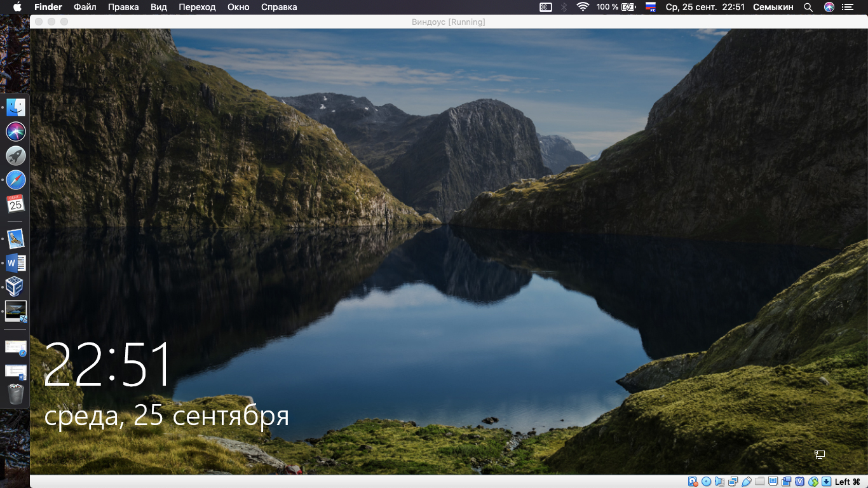The width and height of the screenshot is (868, 488).
Task: Click the network icon on the Windows lock screen
Action: (x=818, y=454)
